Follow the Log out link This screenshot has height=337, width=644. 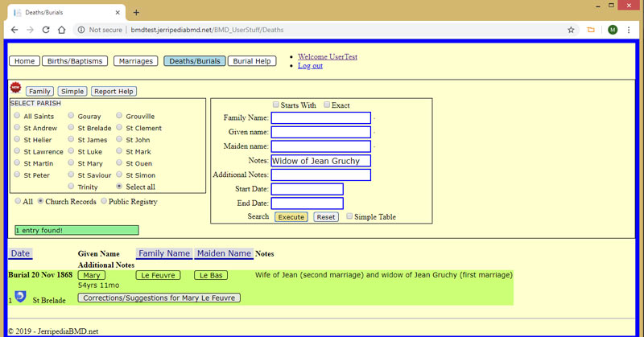click(x=310, y=66)
